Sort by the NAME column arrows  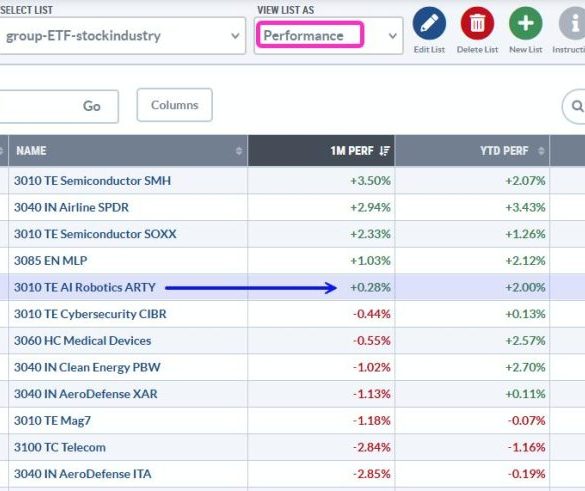239,151
